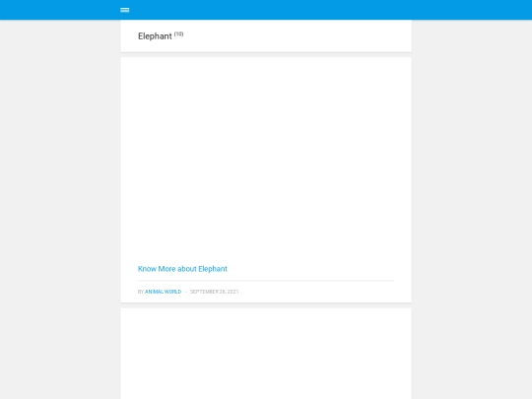Click the word WORLD in the author link
This screenshot has width=532, height=399.
172,292
